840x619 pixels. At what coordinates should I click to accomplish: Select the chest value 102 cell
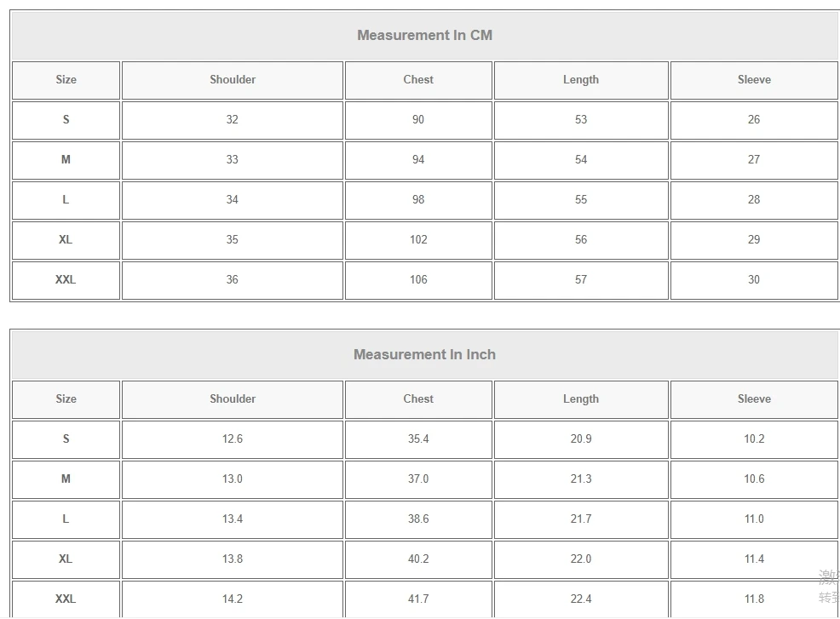click(x=418, y=239)
